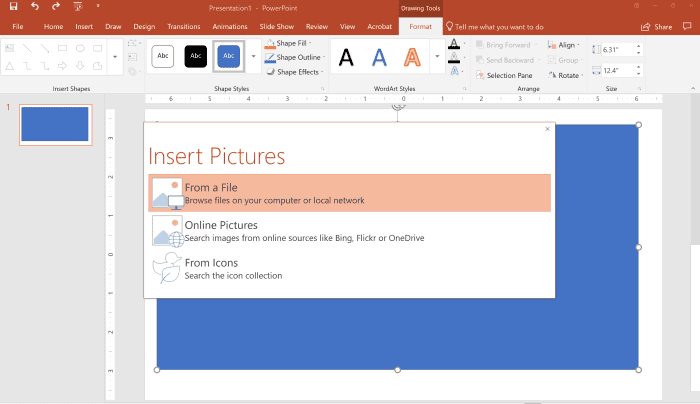Viewport: 700px width, 404px height.
Task: Open the Align dropdown
Action: [563, 45]
